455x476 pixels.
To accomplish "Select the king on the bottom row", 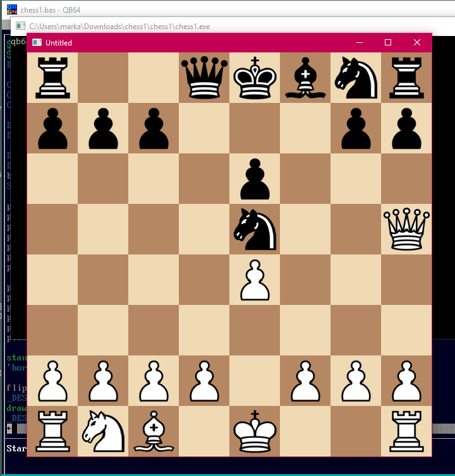I will (x=255, y=431).
